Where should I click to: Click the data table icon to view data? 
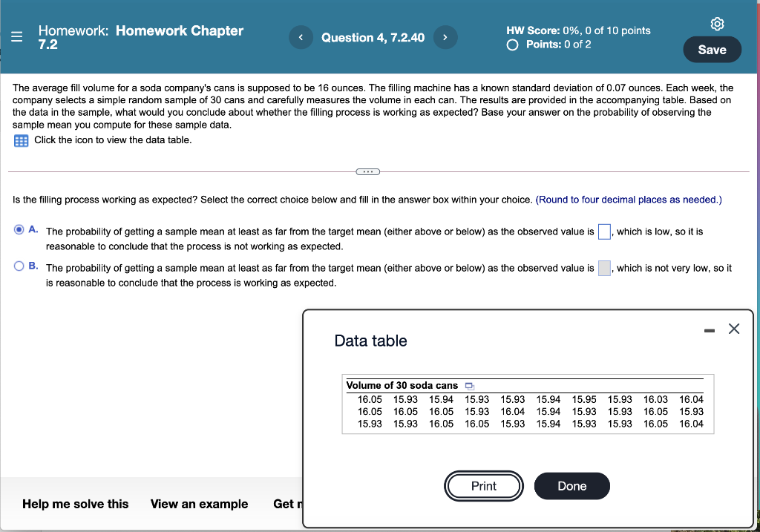point(21,141)
